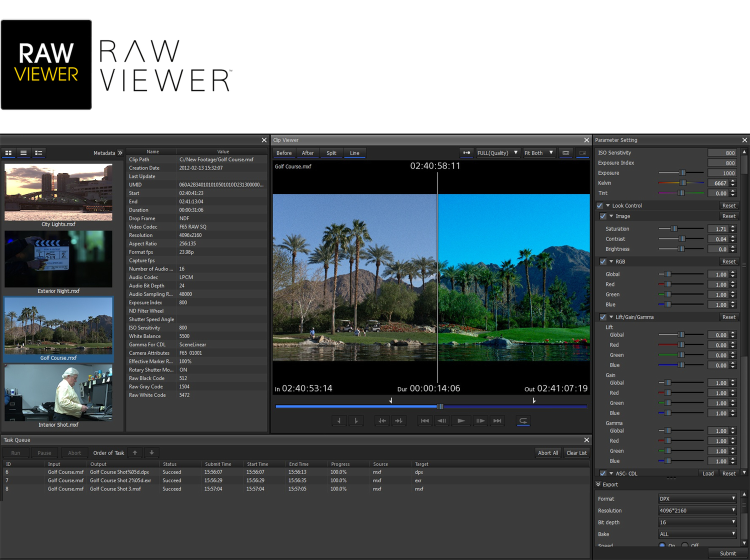Image resolution: width=750 pixels, height=560 pixels.
Task: Sort metadata by Name column header
Action: tap(152, 151)
